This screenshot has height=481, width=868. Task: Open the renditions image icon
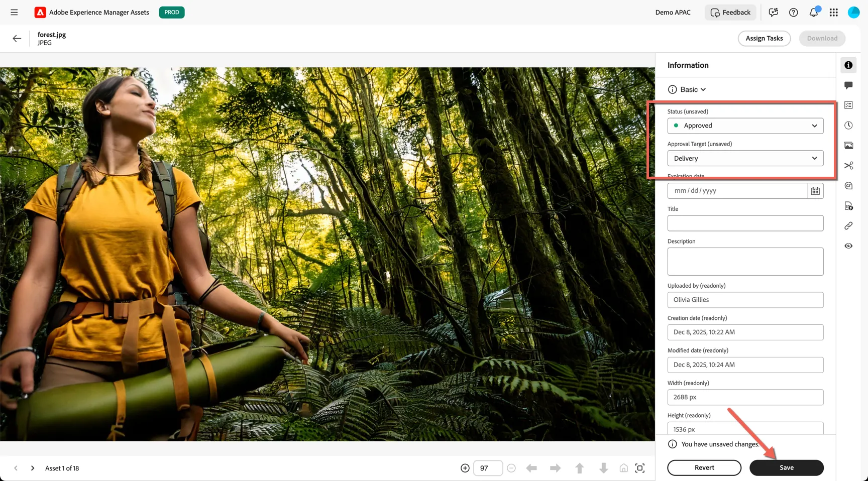[x=848, y=146]
